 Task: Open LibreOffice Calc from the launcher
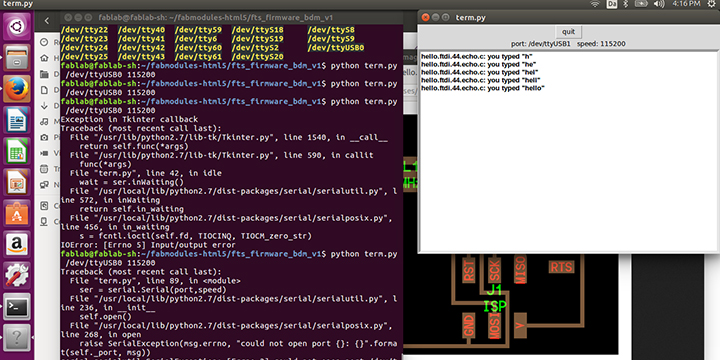17,152
